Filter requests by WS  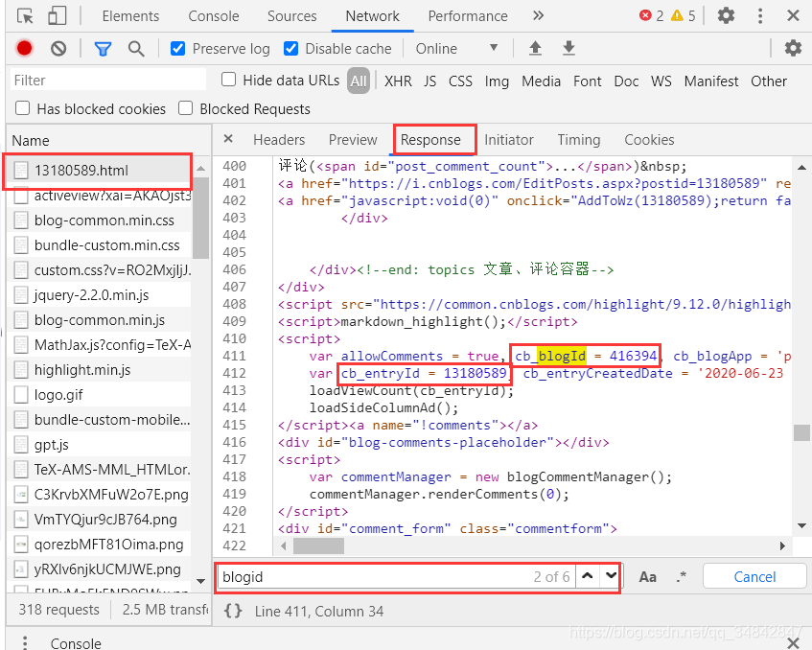(x=661, y=81)
